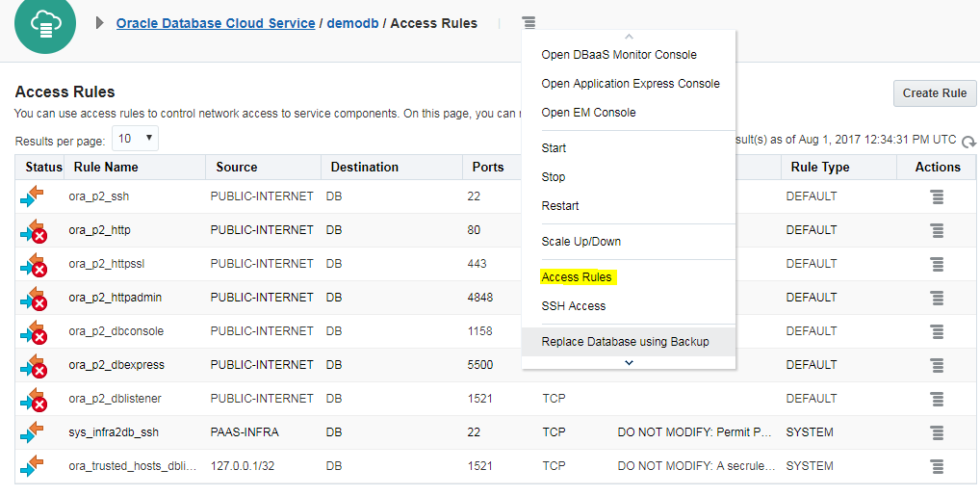Open the Results per page dropdown
Image resolution: width=980 pixels, height=496 pixels.
(136, 139)
